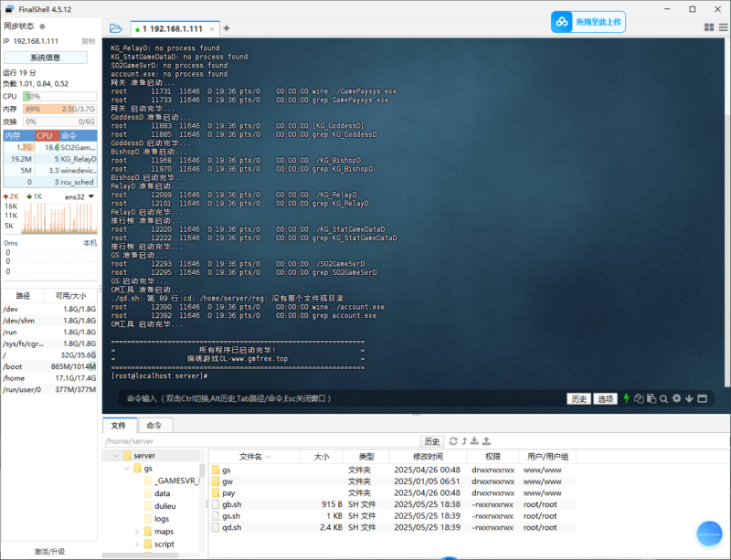The height and width of the screenshot is (560, 731).
Task: Click the upload icon in file toolbar
Action: click(x=487, y=441)
